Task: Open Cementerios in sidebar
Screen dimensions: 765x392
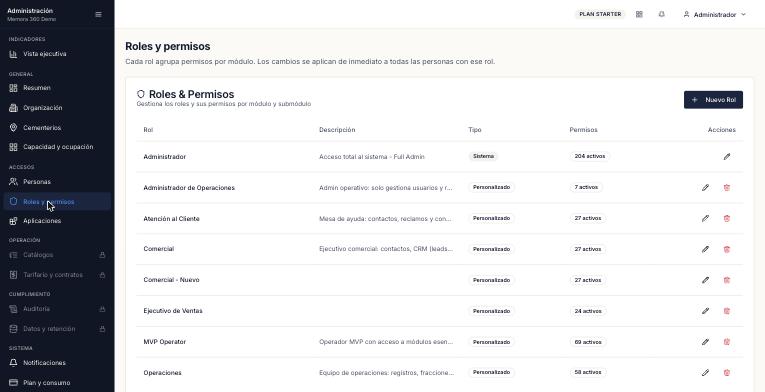Action: pyautogui.click(x=57, y=128)
